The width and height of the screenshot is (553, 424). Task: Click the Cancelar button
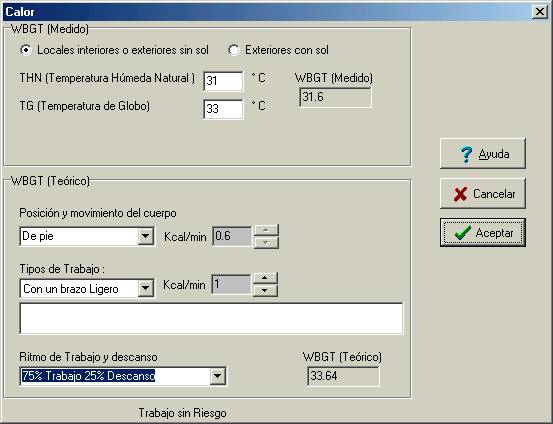coord(483,193)
